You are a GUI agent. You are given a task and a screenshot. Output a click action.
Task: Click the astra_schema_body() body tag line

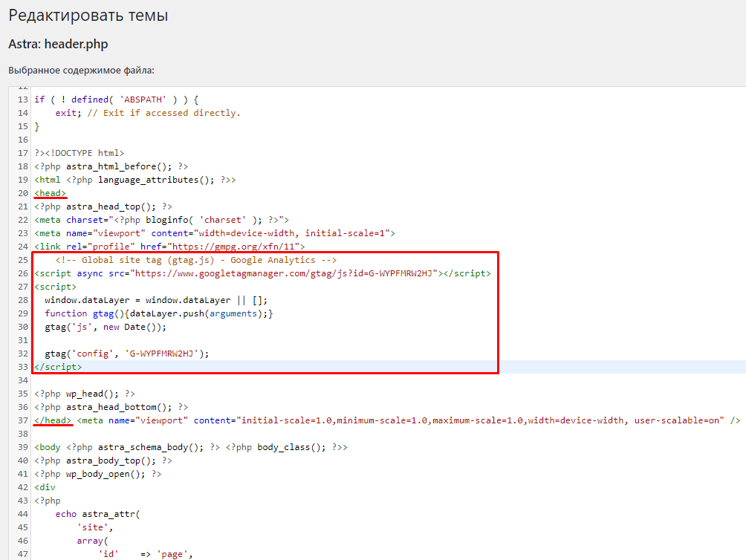(190, 447)
